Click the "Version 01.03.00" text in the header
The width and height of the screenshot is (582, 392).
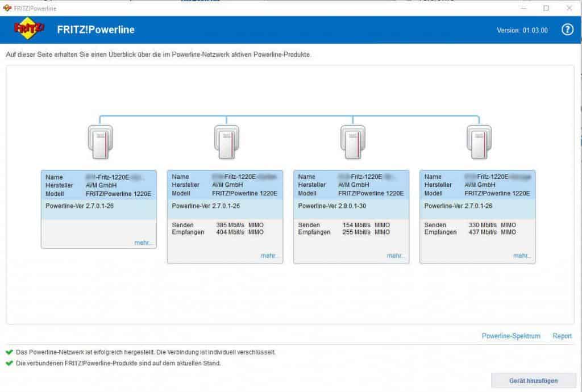click(x=522, y=31)
